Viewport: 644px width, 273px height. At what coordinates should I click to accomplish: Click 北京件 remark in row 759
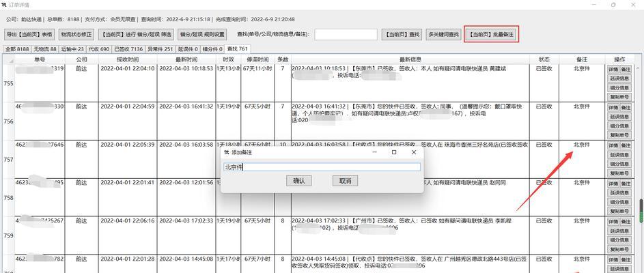click(x=582, y=221)
